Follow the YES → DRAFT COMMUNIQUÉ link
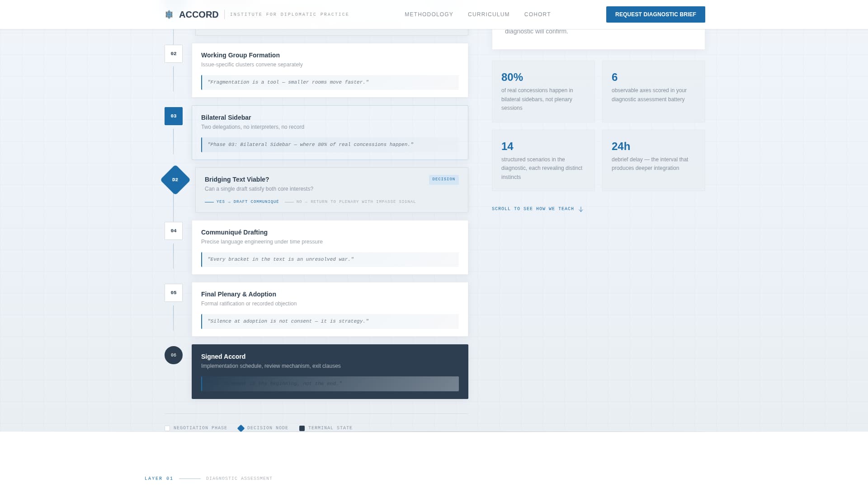This screenshot has width=868, height=488. point(247,202)
